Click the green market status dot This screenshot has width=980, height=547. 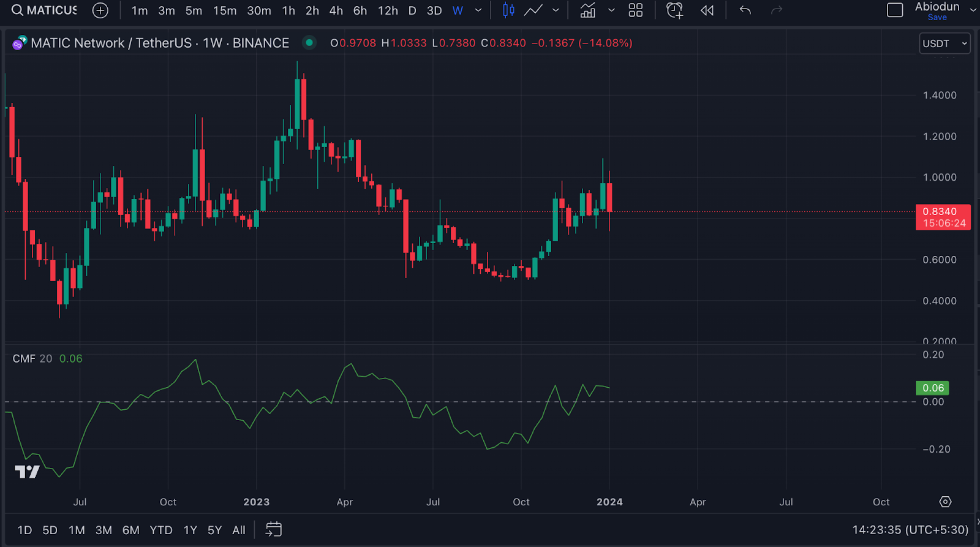click(309, 43)
